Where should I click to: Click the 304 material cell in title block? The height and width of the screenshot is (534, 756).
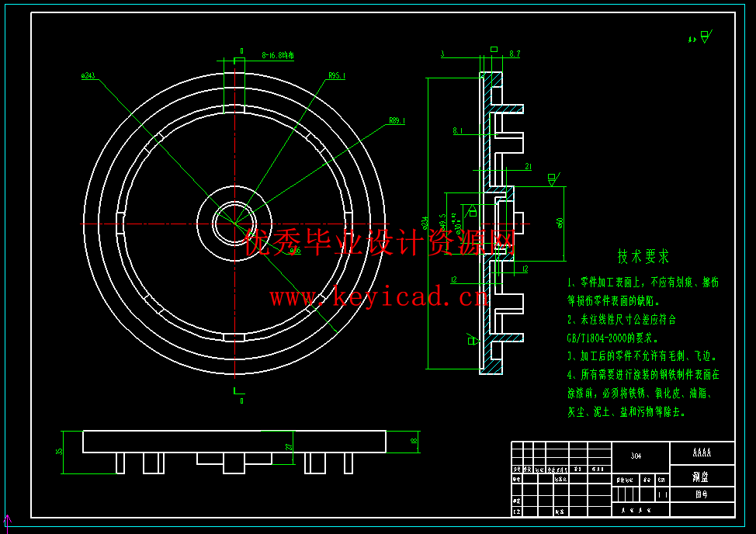[x=636, y=454]
